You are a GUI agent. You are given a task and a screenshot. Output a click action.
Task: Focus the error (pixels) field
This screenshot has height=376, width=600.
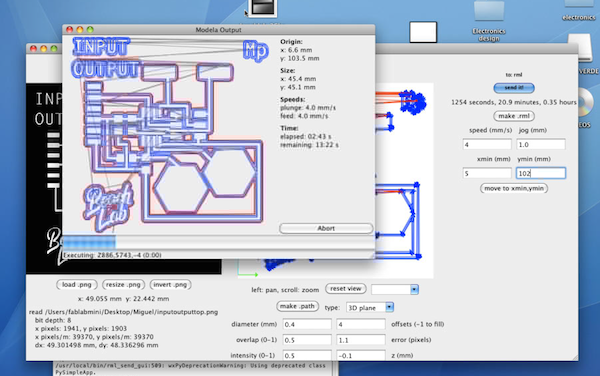(360, 340)
